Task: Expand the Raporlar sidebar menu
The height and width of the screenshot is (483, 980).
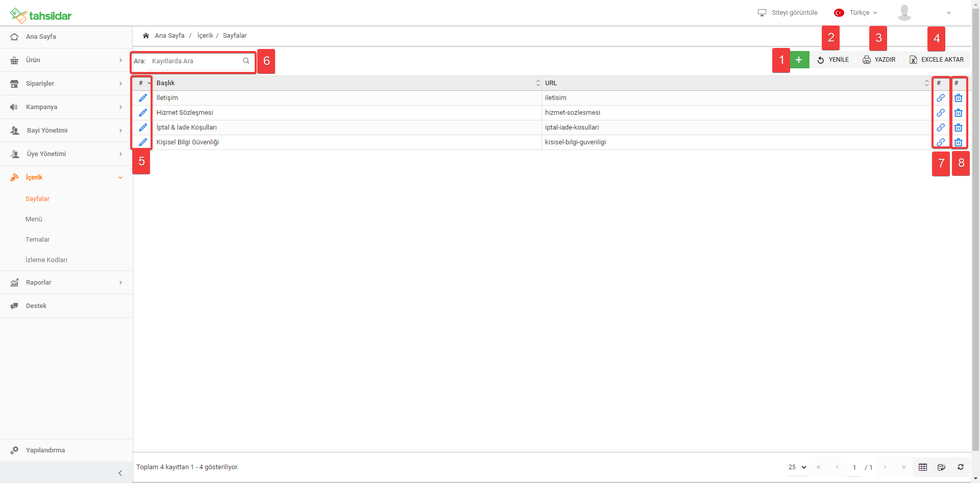Action: 66,283
